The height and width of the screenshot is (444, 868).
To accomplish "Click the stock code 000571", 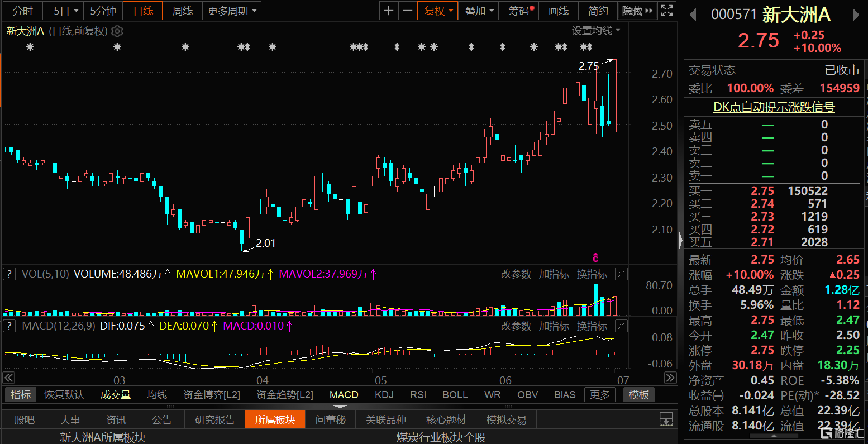I will 733,15.
